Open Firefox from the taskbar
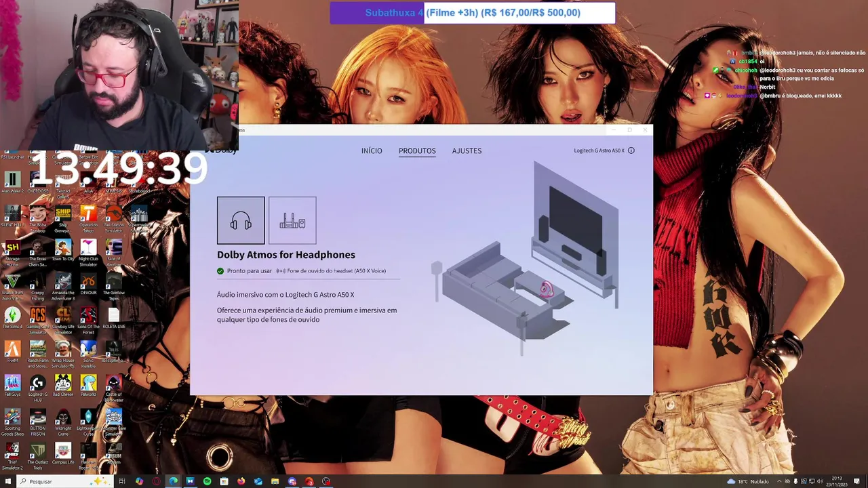 click(241, 481)
